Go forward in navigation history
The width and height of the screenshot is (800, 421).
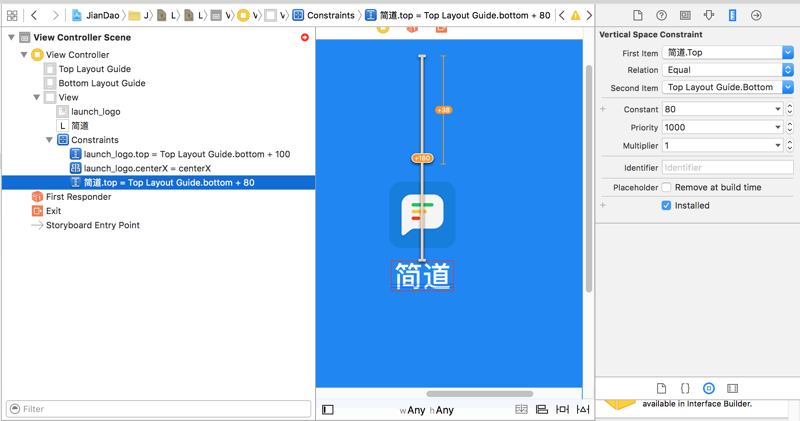[x=55, y=15]
